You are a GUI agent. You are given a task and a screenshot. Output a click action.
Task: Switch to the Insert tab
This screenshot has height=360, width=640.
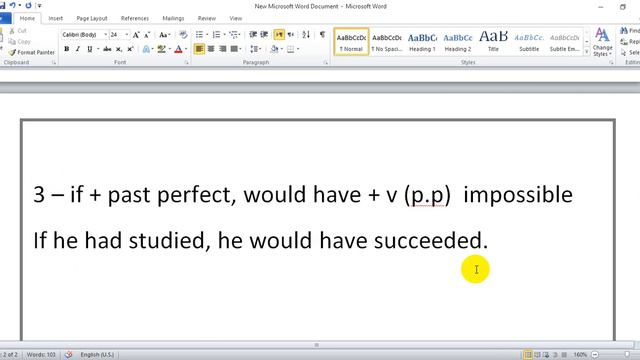click(x=56, y=18)
